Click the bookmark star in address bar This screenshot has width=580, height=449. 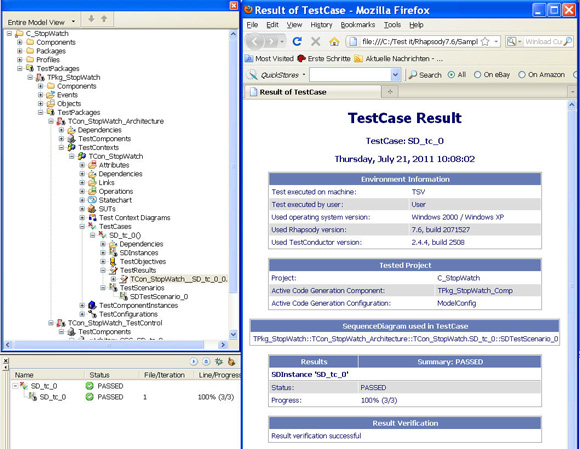(x=485, y=42)
